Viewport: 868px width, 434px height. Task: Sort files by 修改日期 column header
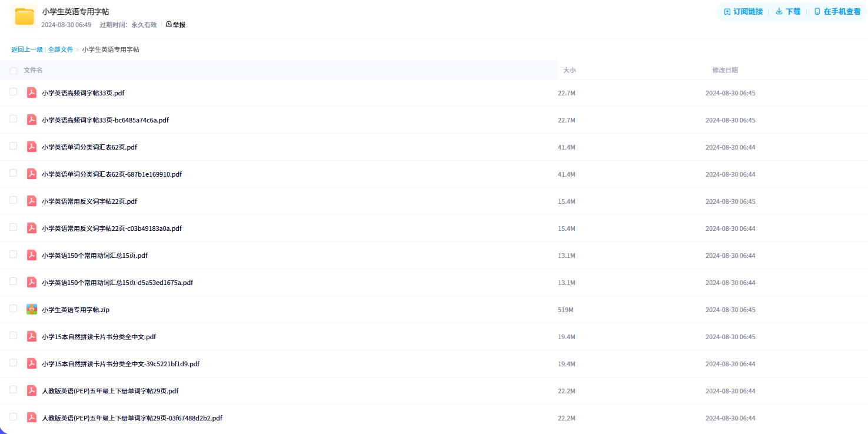point(724,70)
